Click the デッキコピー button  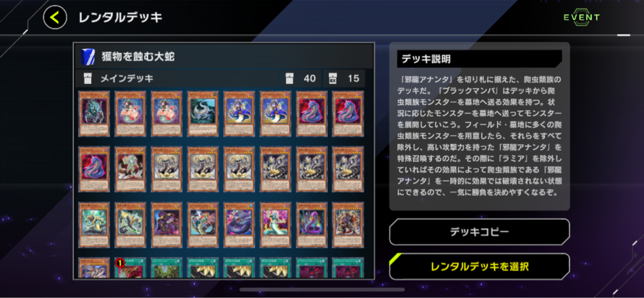tap(479, 232)
